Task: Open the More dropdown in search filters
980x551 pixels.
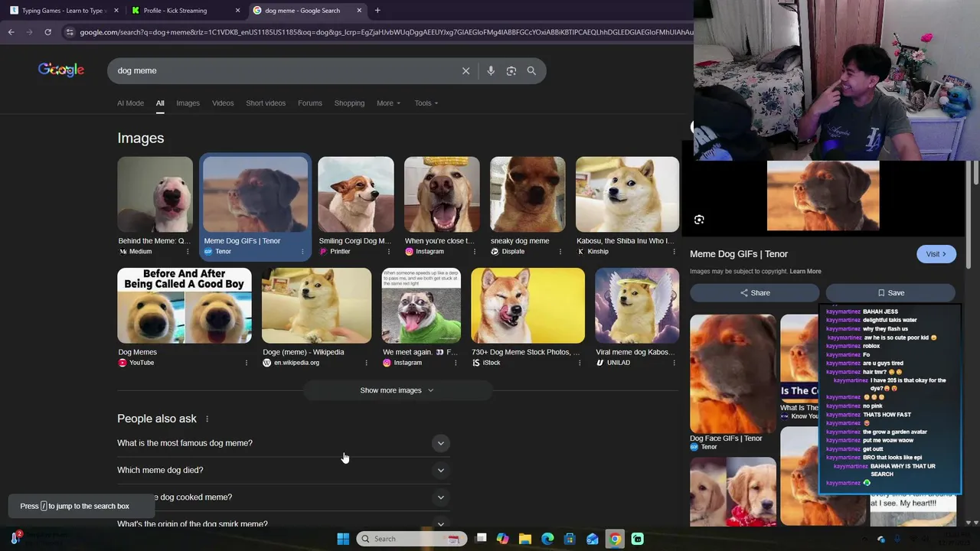Action: pos(388,103)
